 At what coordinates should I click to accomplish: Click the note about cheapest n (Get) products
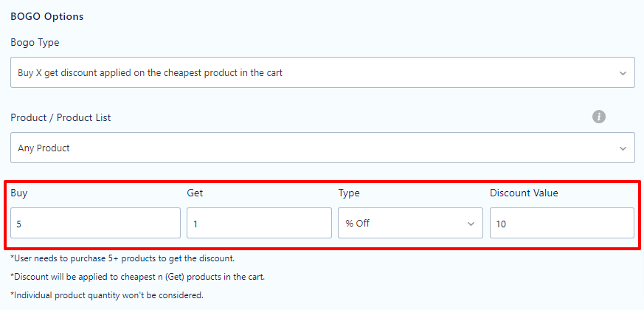click(x=138, y=277)
